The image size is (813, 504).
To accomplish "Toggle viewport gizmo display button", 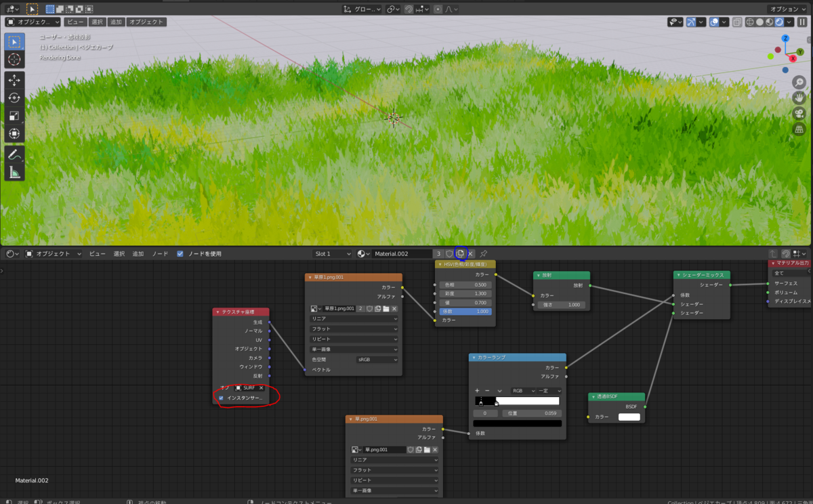I will (x=691, y=22).
